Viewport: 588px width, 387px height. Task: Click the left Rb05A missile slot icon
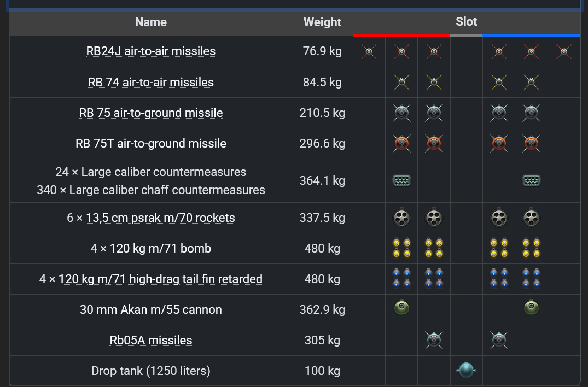(434, 340)
